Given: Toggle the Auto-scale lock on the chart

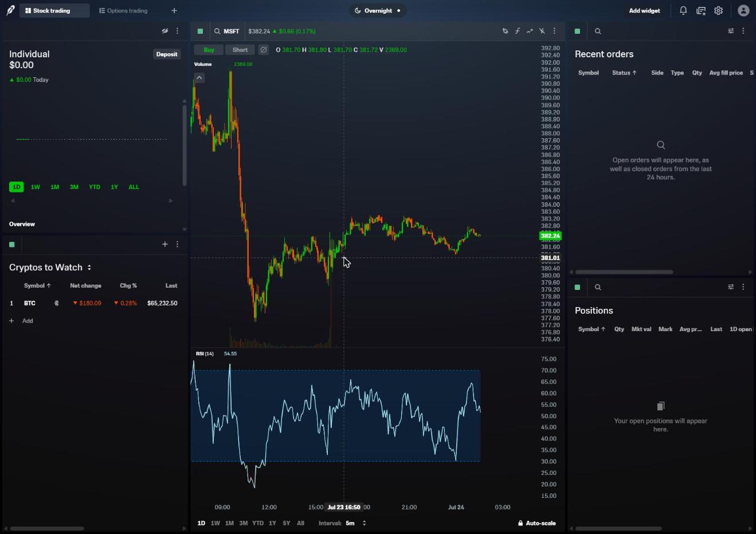Looking at the screenshot, I should (537, 523).
